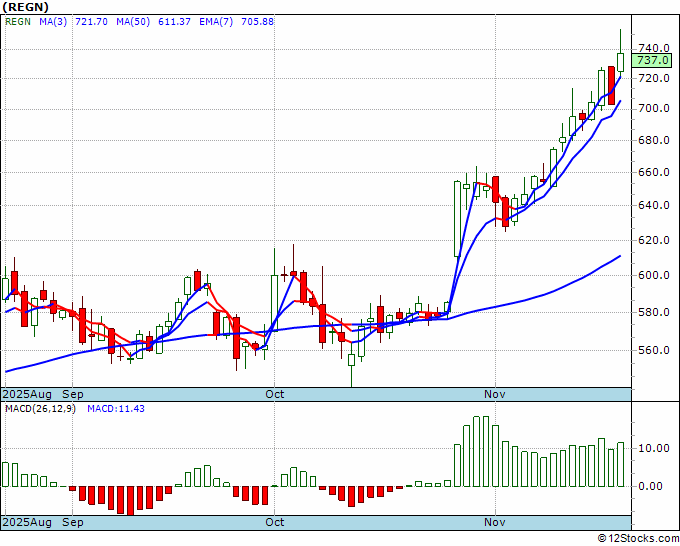This screenshot has width=680, height=546.
Task: Click Nov on the price chart date axis
Action: coord(494,395)
